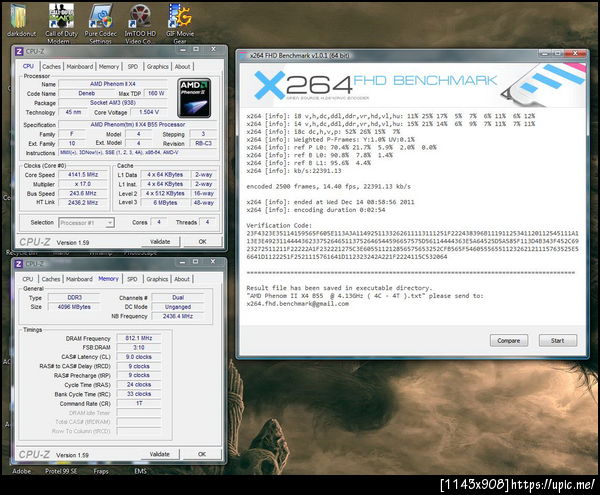Image resolution: width=600 pixels, height=495 pixels.
Task: Click the Threads count field showing 4
Action: click(x=207, y=222)
